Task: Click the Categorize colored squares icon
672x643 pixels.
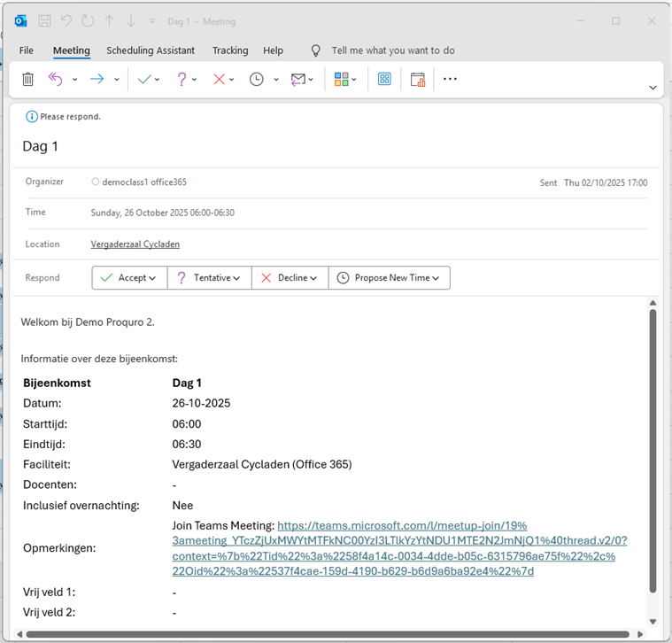Action: (x=342, y=79)
